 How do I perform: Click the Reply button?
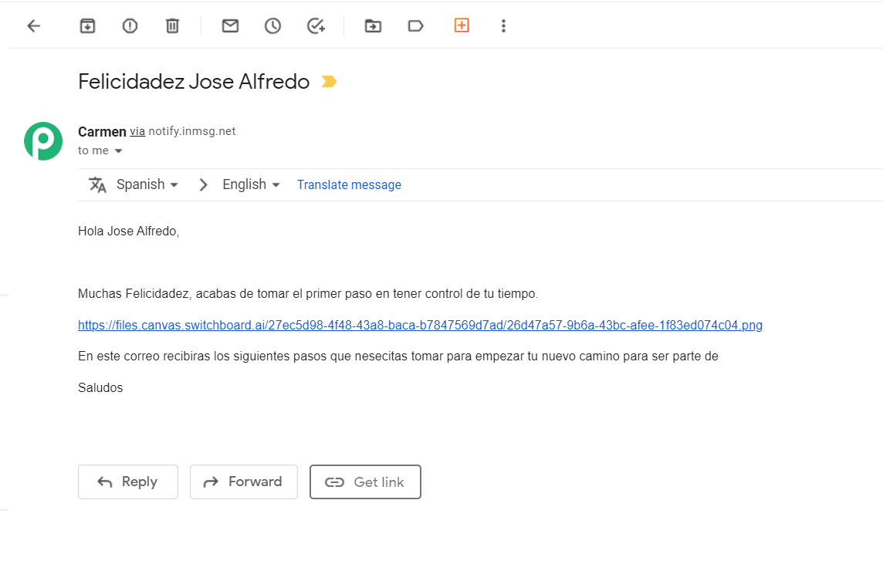(128, 482)
